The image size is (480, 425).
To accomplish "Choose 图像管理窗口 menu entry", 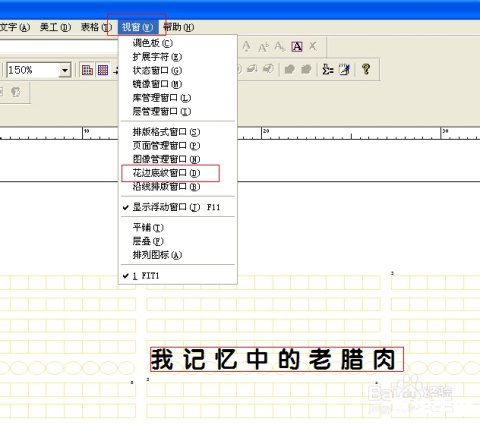I will coord(178,159).
